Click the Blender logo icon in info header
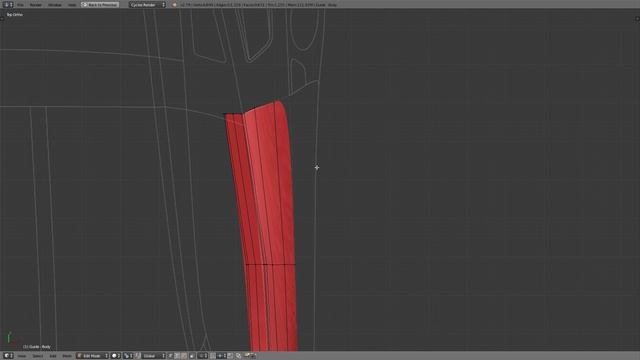Screen dimensions: 640x360 [x=175, y=5]
